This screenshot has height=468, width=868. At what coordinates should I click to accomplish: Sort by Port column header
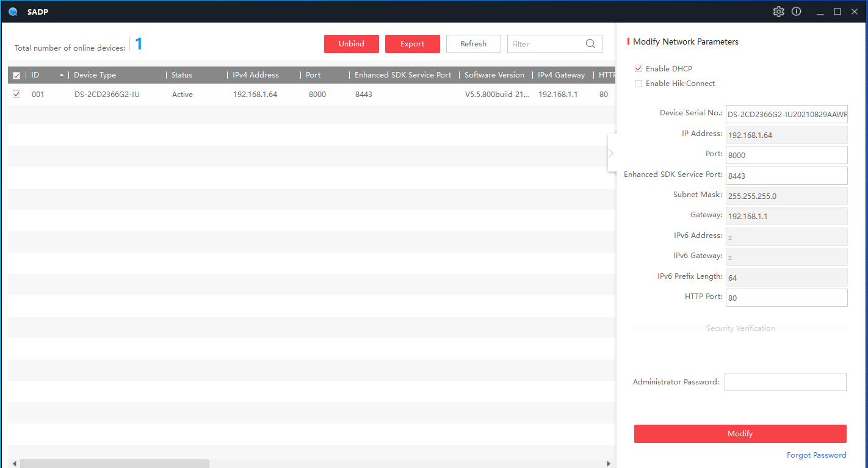point(313,75)
